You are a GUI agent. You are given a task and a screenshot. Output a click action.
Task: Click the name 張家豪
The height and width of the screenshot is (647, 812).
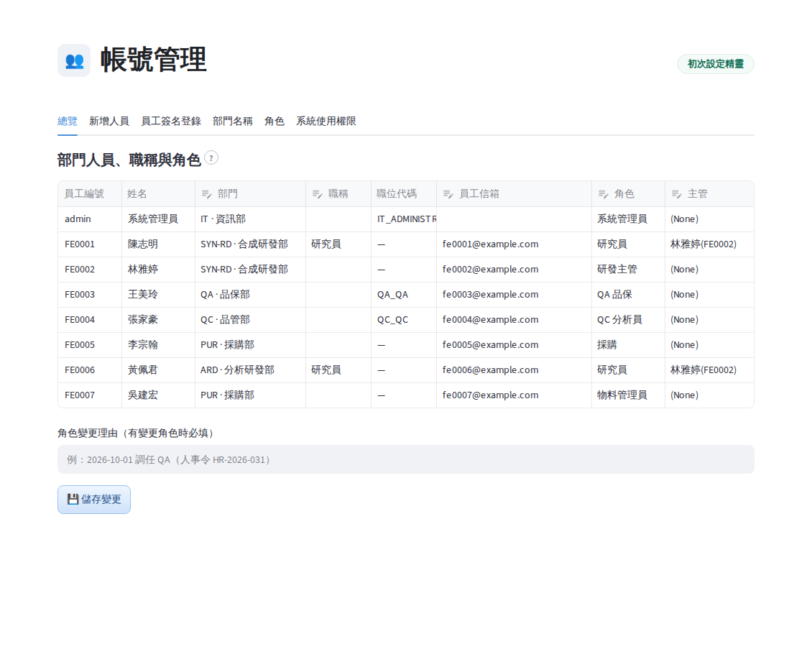159,320
